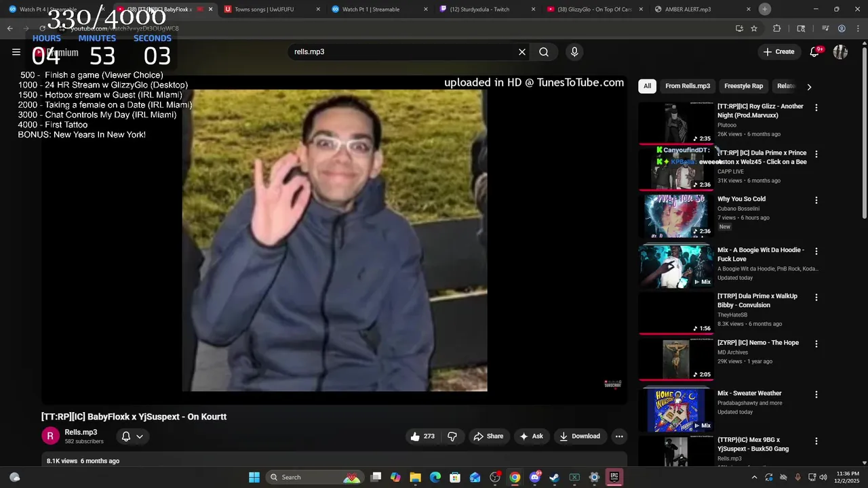The width and height of the screenshot is (868, 488).
Task: Open Mix - Sweater Weather title
Action: (749, 393)
